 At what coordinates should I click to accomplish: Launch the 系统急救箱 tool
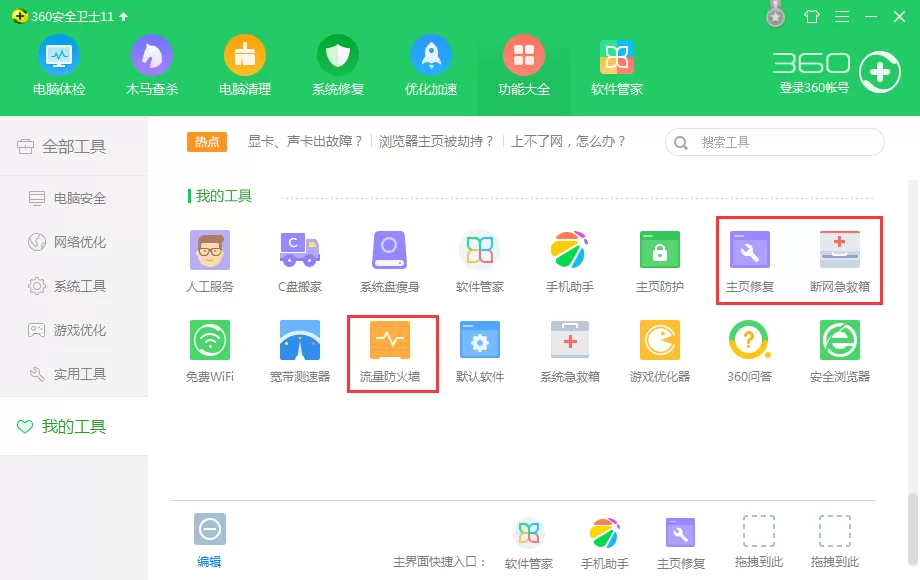point(570,351)
